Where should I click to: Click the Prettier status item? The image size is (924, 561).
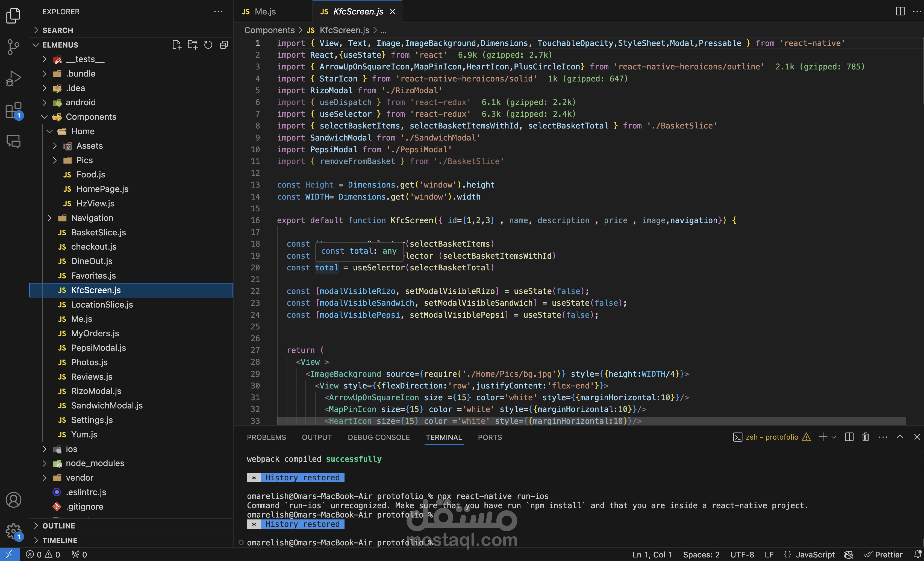[883, 554]
